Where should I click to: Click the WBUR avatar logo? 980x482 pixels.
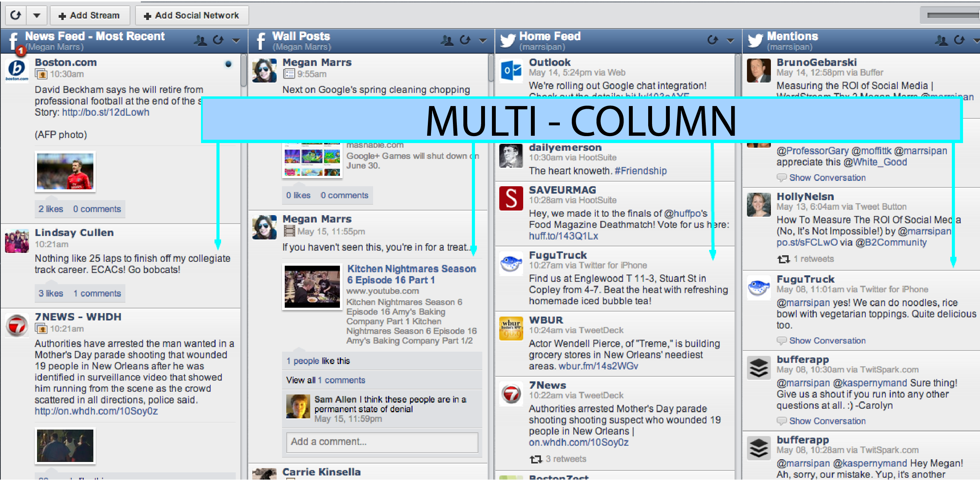click(511, 329)
